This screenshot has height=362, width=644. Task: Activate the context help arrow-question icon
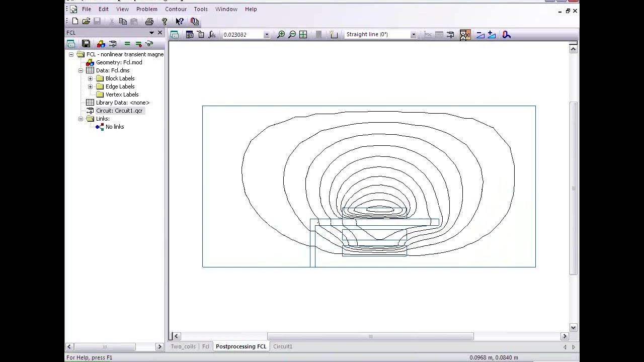click(180, 21)
